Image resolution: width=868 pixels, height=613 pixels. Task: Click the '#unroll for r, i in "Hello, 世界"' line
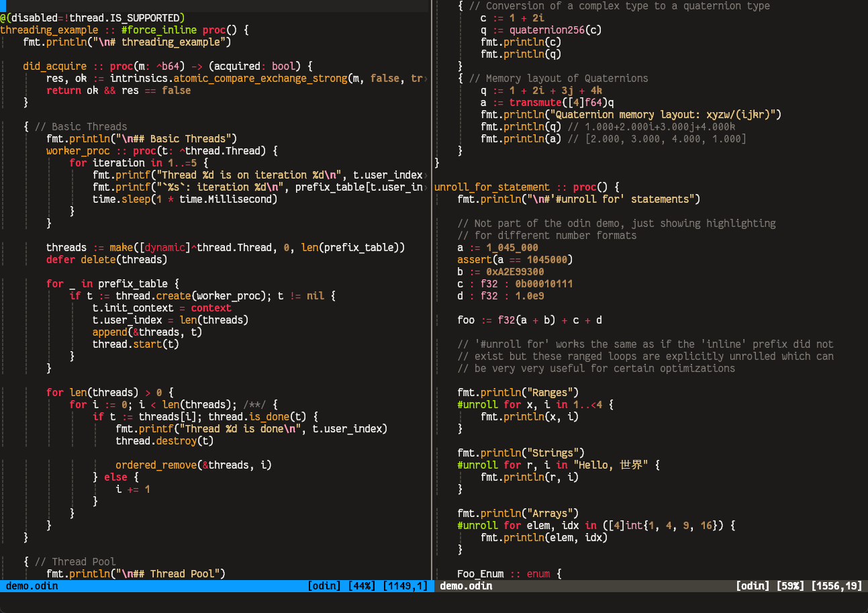(x=559, y=465)
